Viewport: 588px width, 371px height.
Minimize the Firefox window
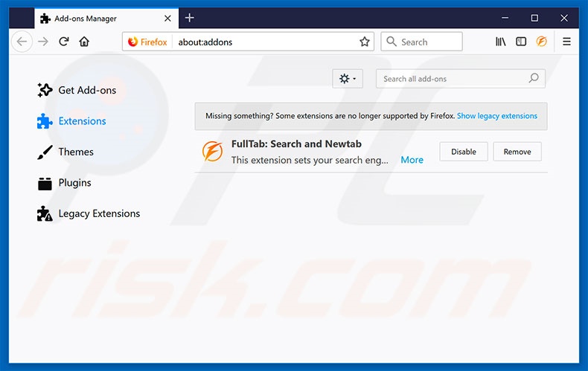505,18
